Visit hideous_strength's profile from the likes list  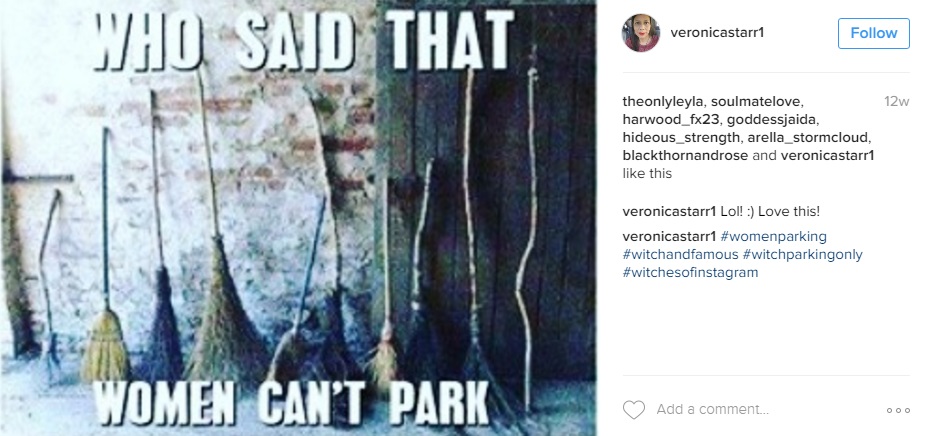(680, 138)
